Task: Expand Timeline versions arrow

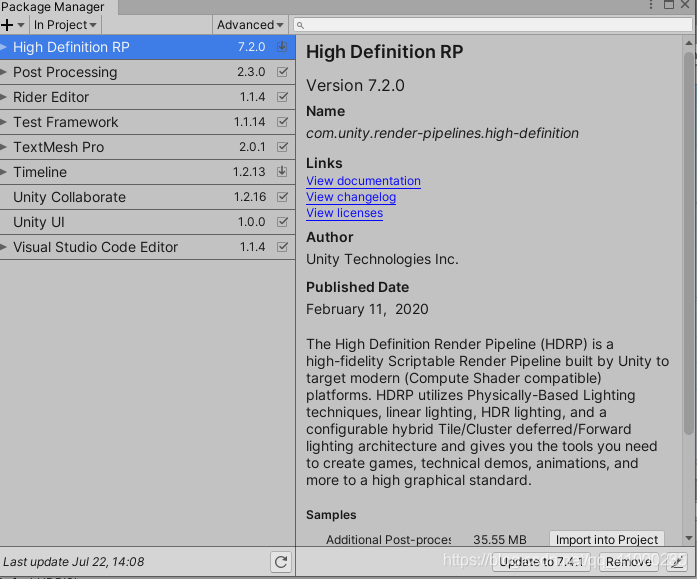Action: pos(4,172)
